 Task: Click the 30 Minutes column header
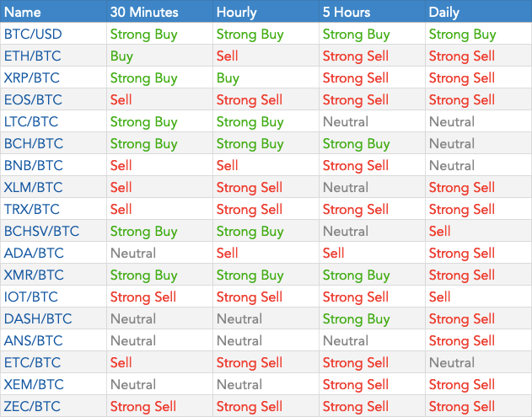point(144,12)
